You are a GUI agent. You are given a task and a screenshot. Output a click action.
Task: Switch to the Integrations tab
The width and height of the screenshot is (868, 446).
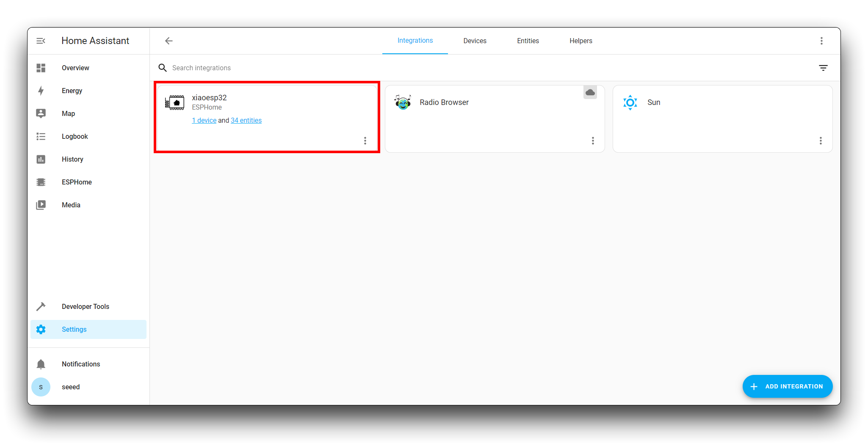click(415, 41)
